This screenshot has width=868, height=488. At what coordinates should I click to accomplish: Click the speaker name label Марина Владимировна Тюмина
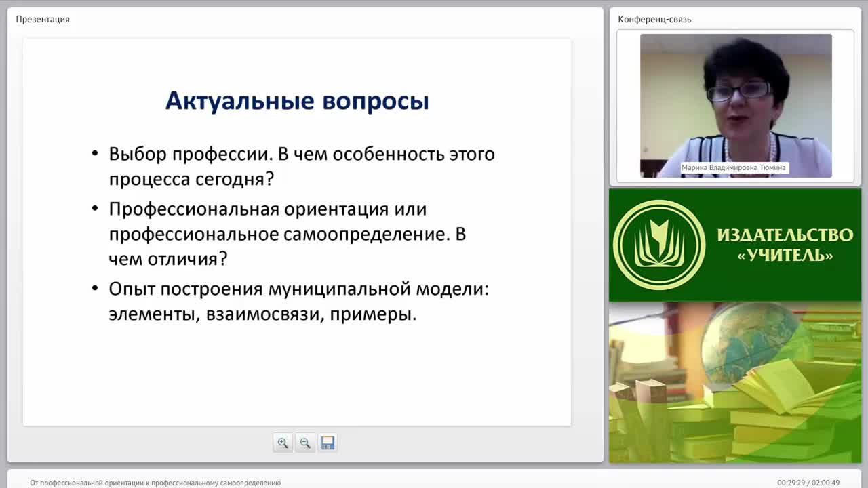(x=734, y=167)
